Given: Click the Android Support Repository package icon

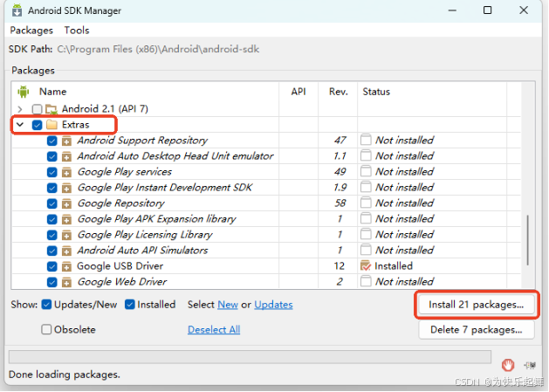Looking at the screenshot, I should coord(66,141).
